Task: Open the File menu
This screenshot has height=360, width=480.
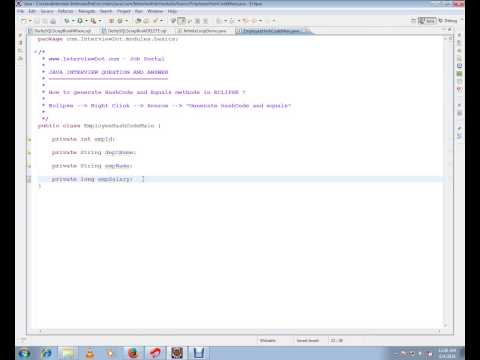Action: coord(21,11)
